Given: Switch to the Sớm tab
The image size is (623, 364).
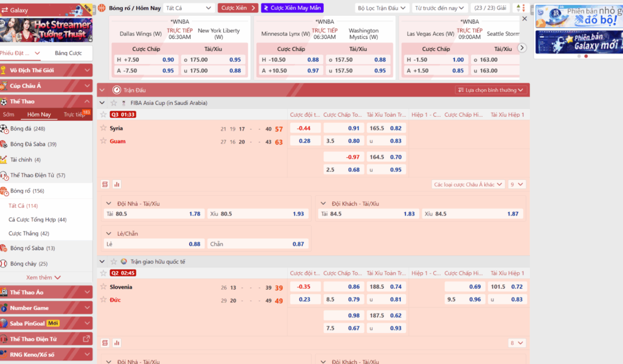Looking at the screenshot, I should [9, 114].
